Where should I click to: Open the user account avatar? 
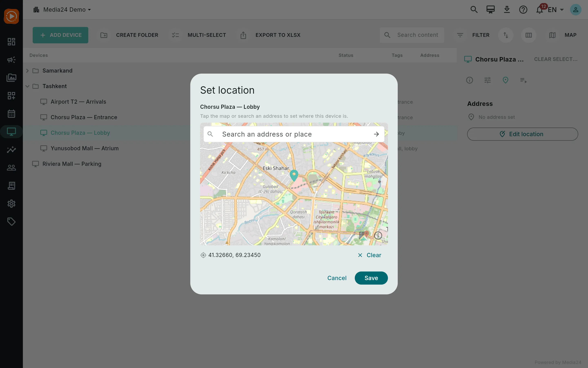click(x=576, y=9)
